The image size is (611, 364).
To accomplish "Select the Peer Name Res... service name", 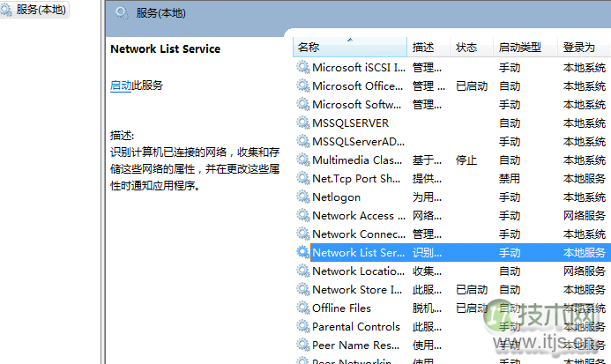I will point(356,345).
